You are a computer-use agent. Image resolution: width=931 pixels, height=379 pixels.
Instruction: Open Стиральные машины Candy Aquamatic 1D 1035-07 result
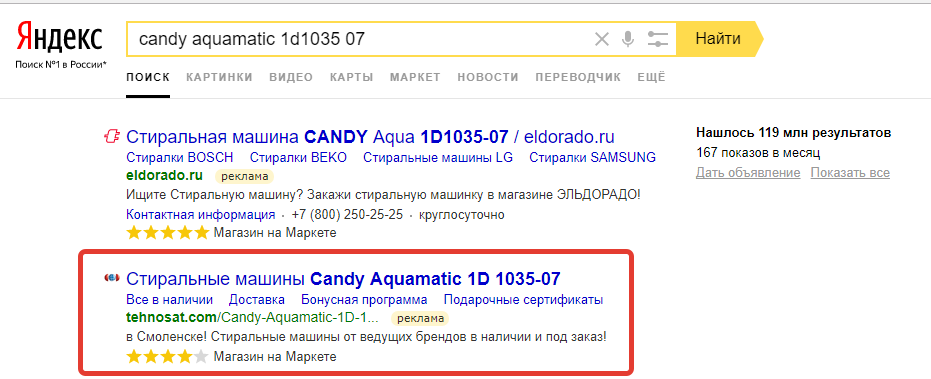(x=343, y=279)
